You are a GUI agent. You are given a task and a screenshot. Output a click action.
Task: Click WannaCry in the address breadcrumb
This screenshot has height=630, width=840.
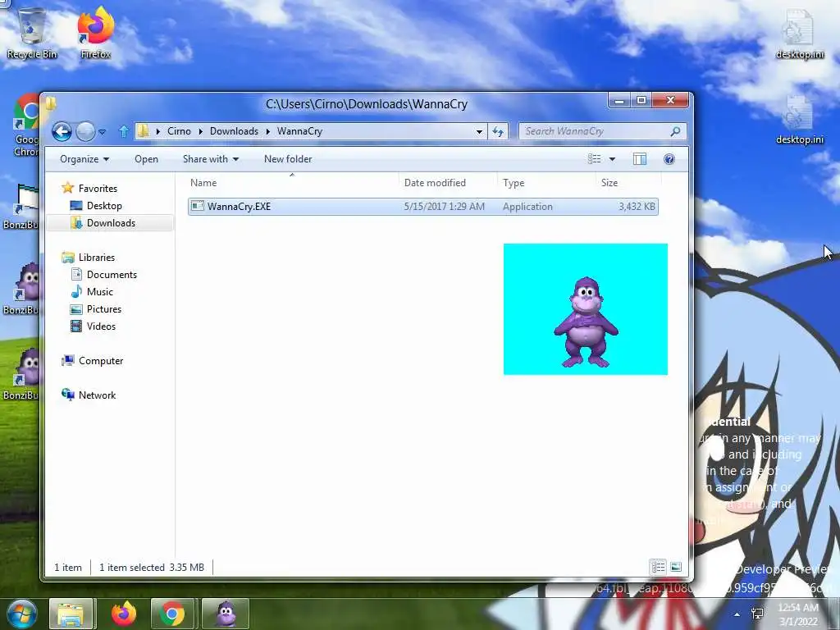pos(299,131)
